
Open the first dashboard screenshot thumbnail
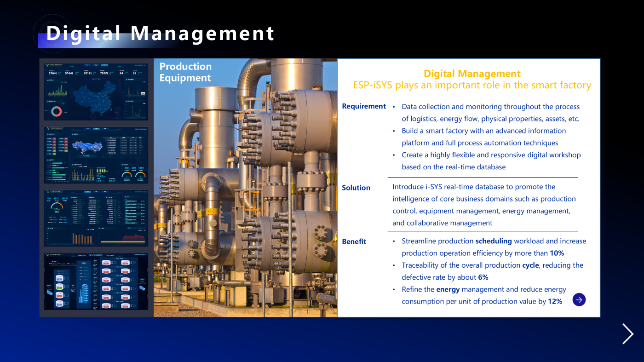[96, 92]
